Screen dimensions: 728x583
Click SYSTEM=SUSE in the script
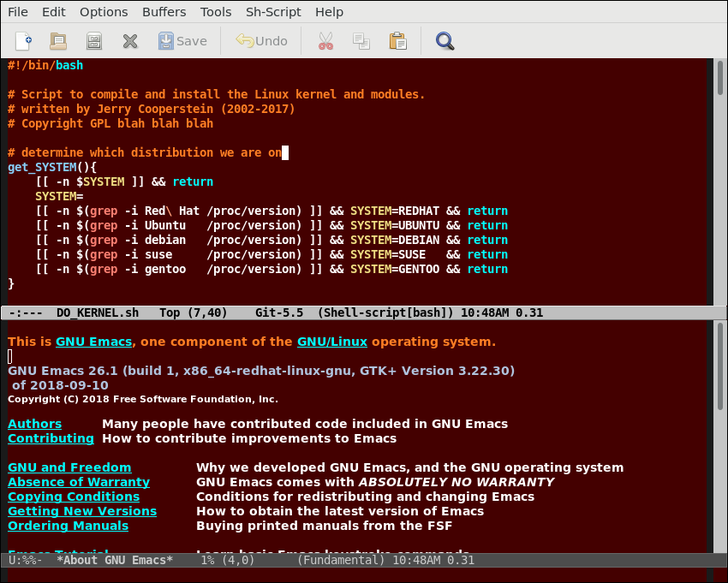point(388,254)
